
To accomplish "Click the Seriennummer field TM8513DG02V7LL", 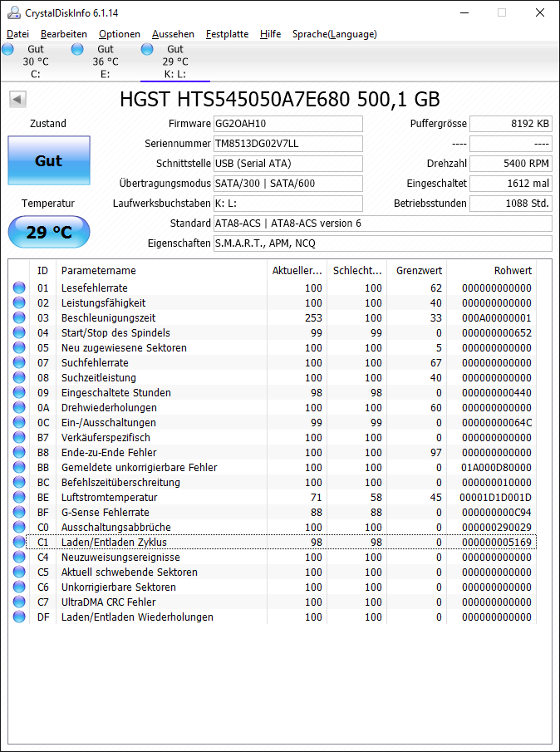I will [288, 144].
